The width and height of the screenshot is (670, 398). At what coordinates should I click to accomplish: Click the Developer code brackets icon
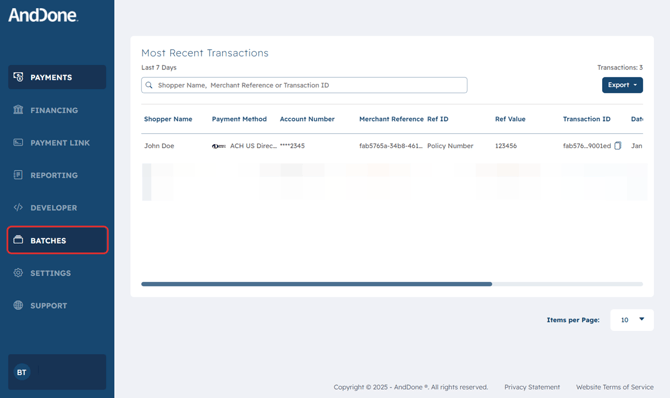tap(18, 207)
